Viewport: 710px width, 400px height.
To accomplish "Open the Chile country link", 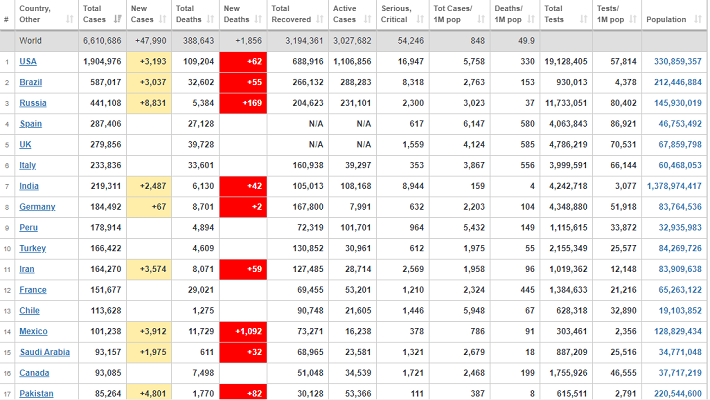I will [29, 311].
